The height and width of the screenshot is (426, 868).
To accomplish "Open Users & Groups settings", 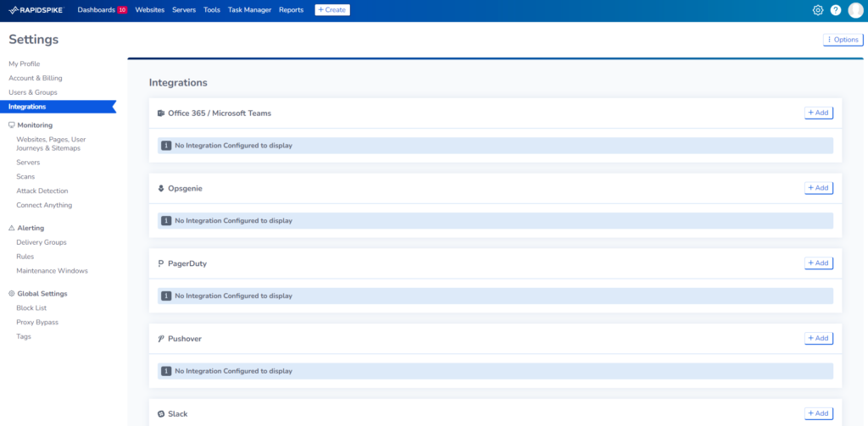I will 33,92.
